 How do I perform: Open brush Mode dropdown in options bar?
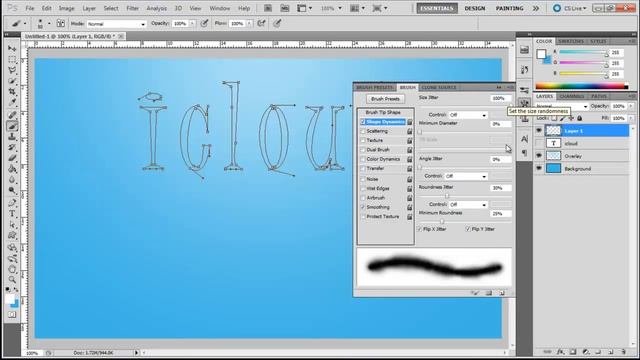point(116,24)
